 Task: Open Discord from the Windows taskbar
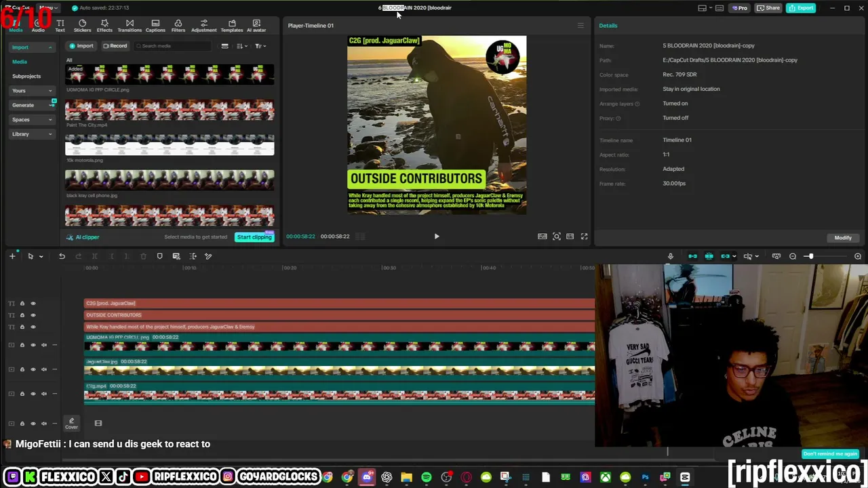pos(367,477)
